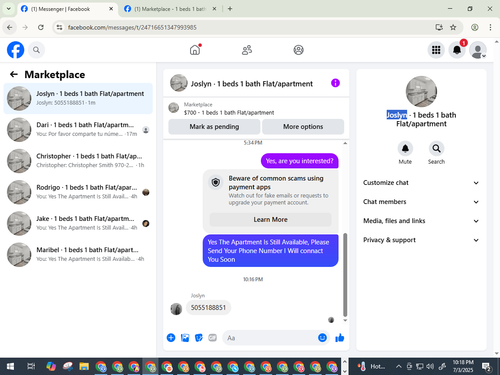The image size is (500, 375).
Task: Click the chat scroll-up arrow
Action: [x=345, y=143]
